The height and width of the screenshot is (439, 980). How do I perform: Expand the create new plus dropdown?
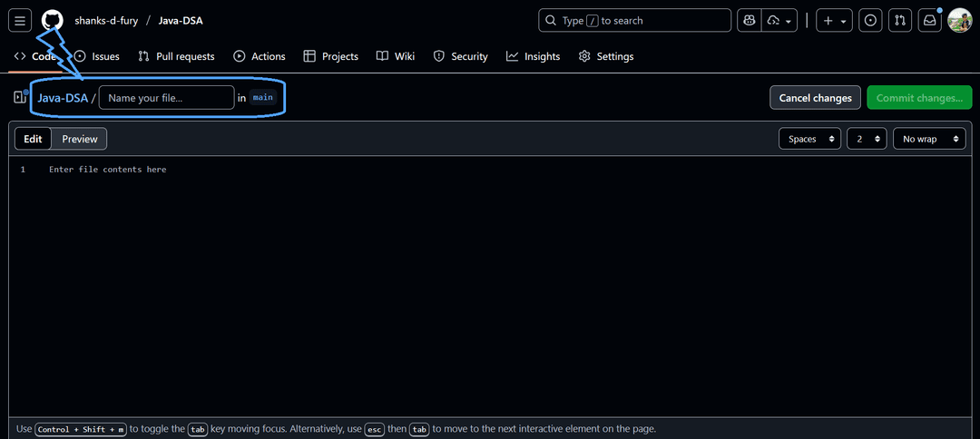pyautogui.click(x=835, y=21)
